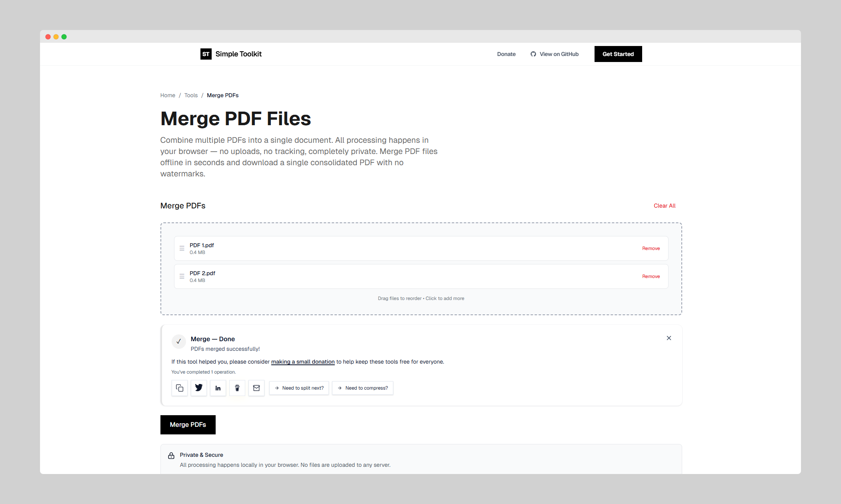
Task: Open the Buy Me a Coffee icon
Action: (237, 388)
